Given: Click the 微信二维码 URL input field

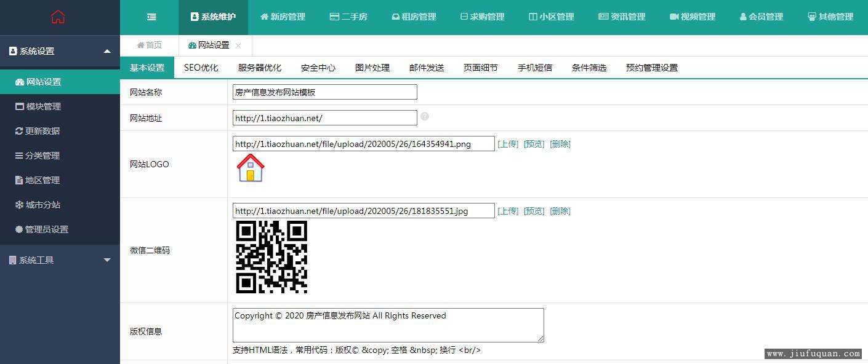Looking at the screenshot, I should point(364,211).
